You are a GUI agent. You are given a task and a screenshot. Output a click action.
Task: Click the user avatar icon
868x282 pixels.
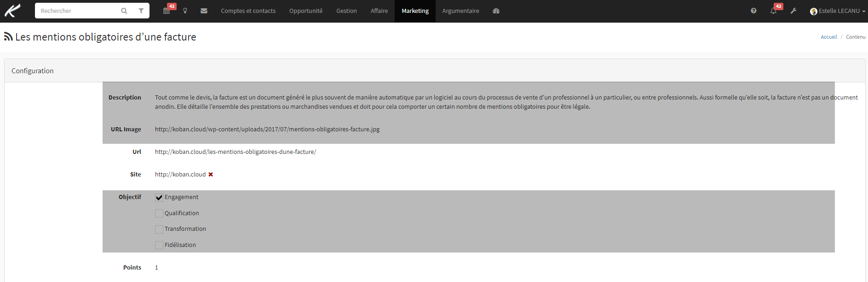(814, 11)
